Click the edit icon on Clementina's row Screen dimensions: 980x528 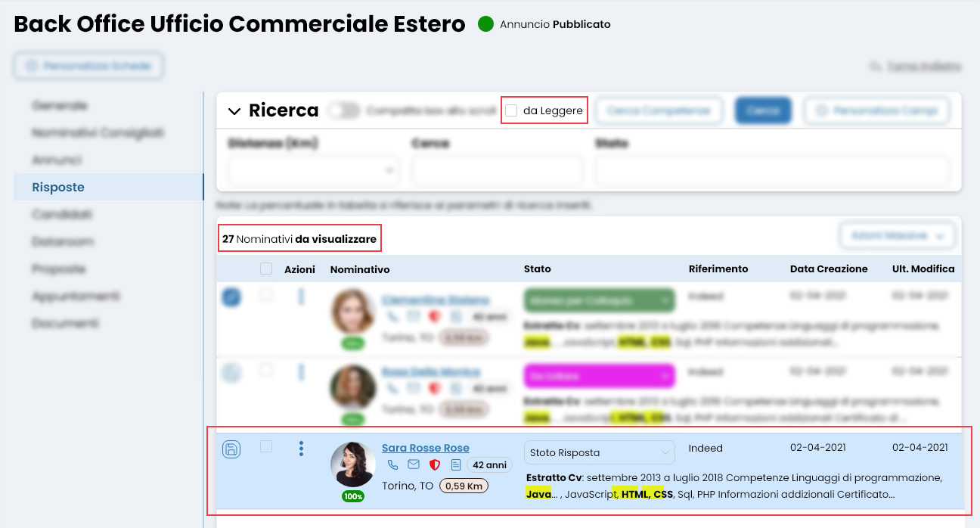coord(231,298)
